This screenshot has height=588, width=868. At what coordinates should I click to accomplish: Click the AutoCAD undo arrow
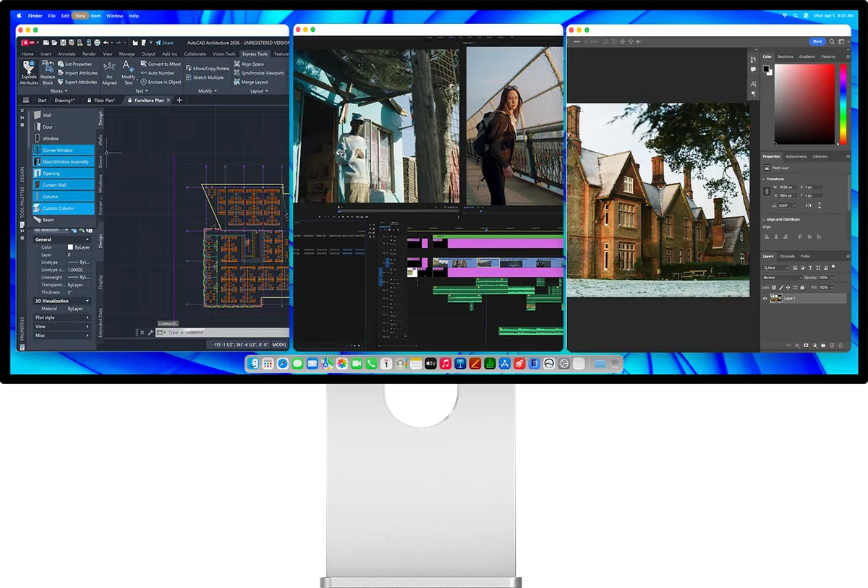(x=106, y=43)
